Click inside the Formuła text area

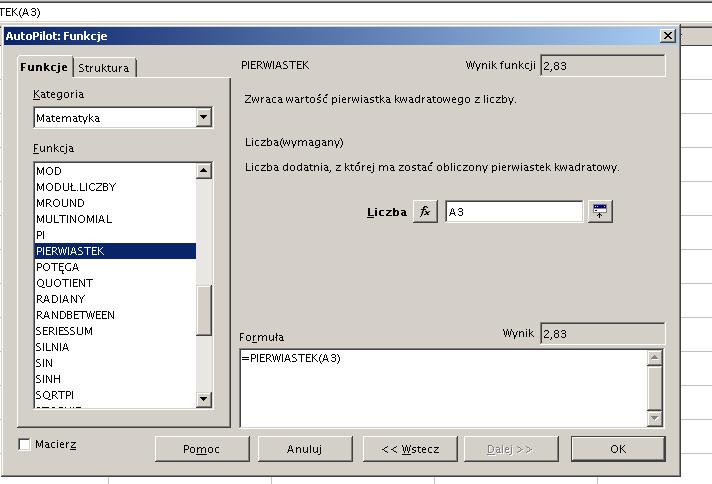coord(443,388)
